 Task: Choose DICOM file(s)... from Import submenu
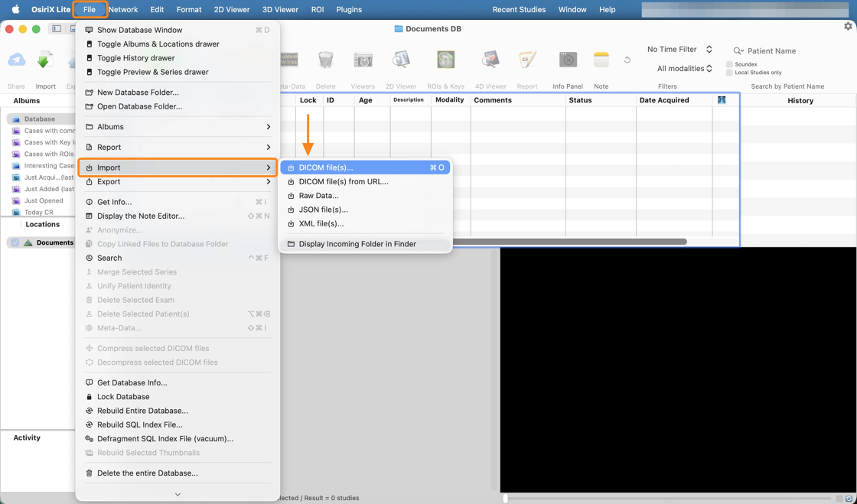click(x=365, y=167)
